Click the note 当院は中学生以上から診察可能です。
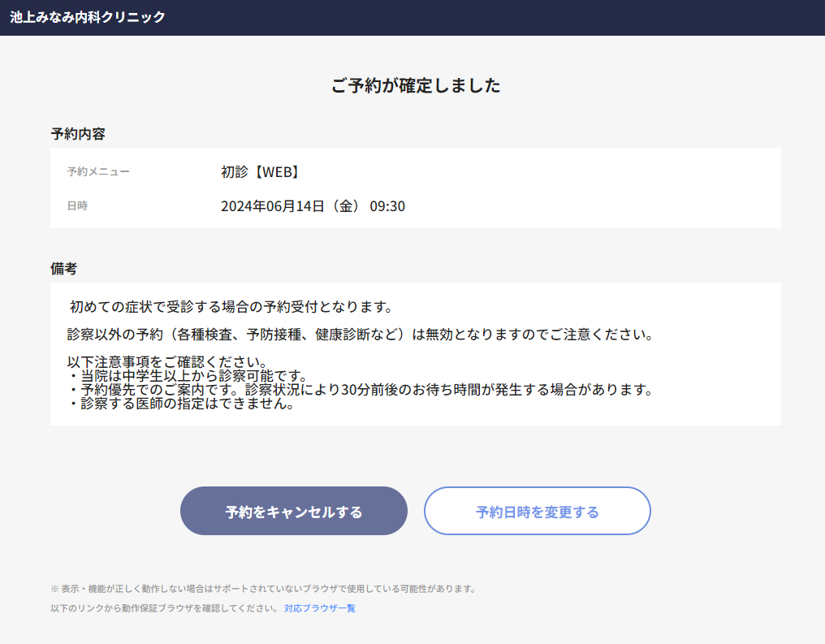Viewport: 825px width, 644px height. (188, 376)
